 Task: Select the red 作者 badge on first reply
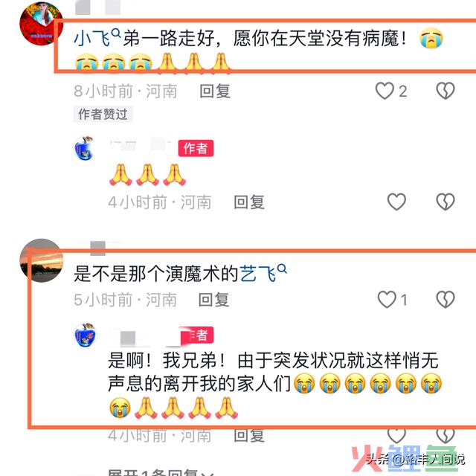[196, 148]
